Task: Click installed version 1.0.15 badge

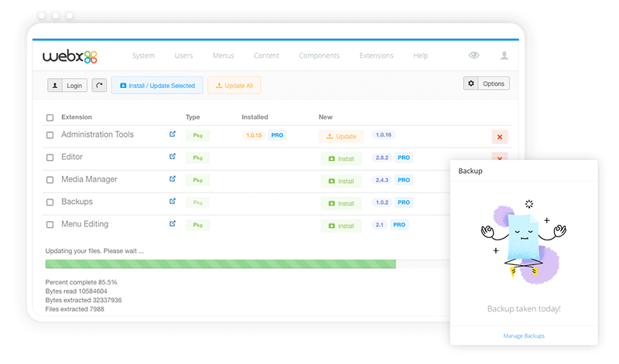Action: 254,135
